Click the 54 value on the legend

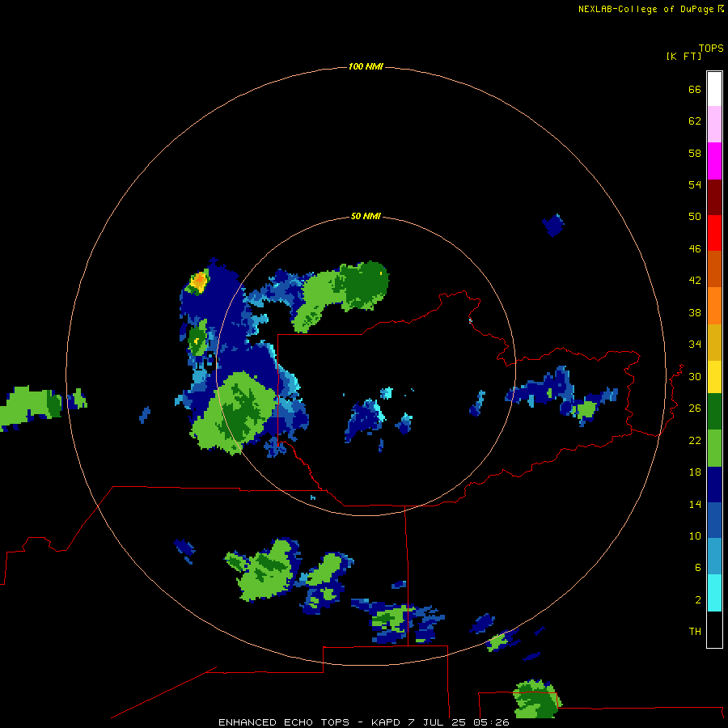coord(695,184)
